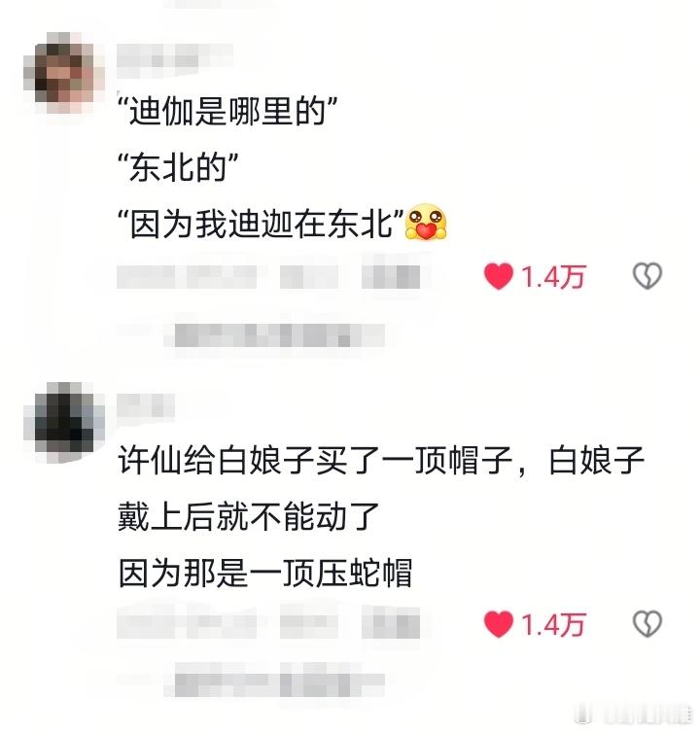
Task: Open avatar of the 许仙 comment author
Action: tap(64, 422)
